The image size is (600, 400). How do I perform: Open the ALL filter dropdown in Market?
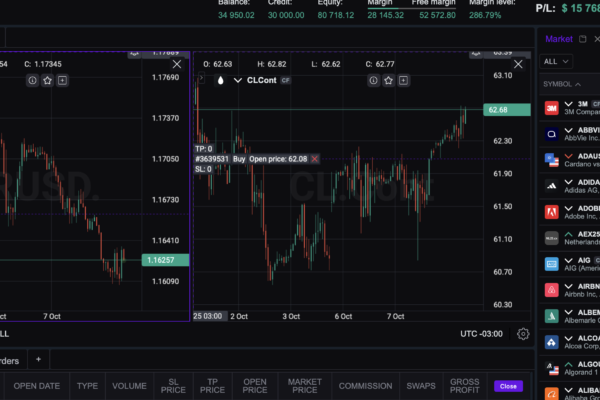coord(556,61)
